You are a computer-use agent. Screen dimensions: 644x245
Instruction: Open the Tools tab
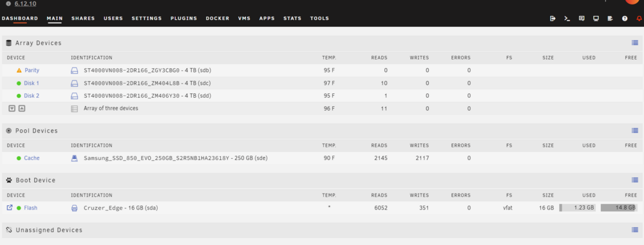click(319, 19)
